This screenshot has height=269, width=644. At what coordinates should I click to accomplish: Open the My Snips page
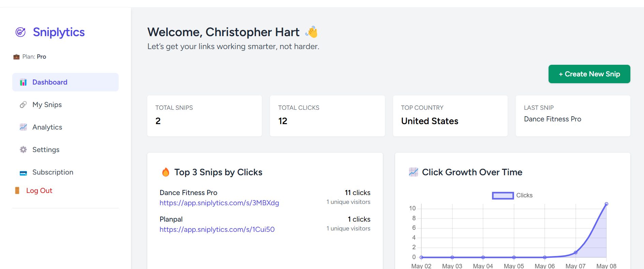47,105
